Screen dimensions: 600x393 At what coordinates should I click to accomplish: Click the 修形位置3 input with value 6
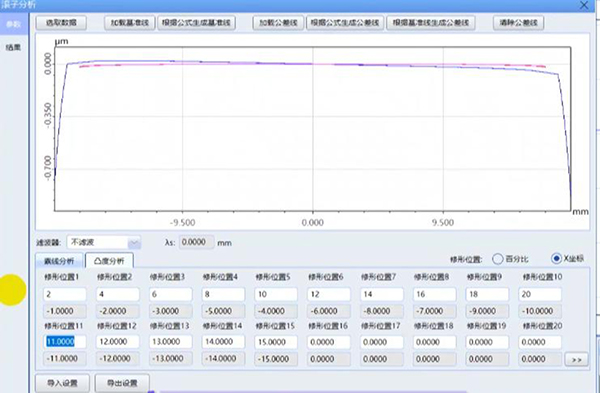[x=170, y=294]
